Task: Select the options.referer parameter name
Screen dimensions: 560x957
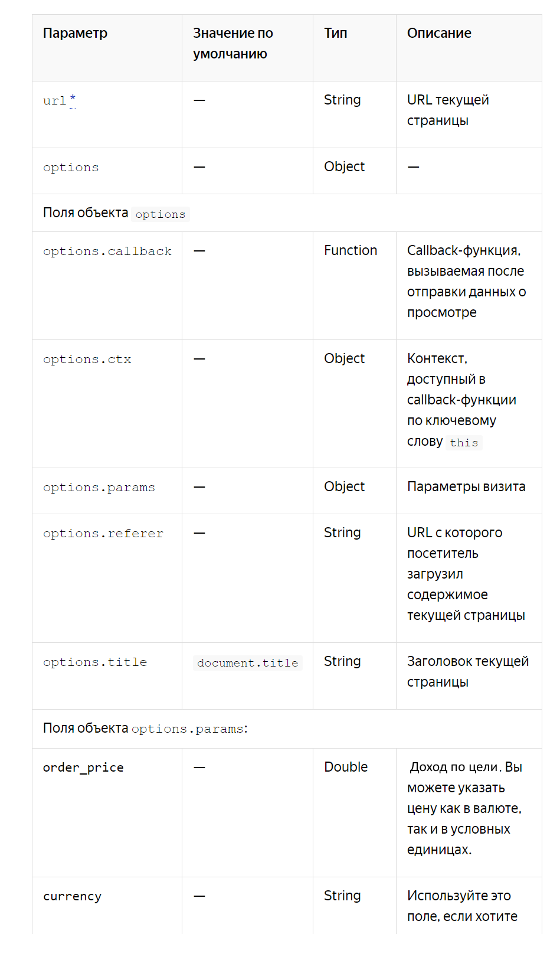Action: click(x=103, y=534)
